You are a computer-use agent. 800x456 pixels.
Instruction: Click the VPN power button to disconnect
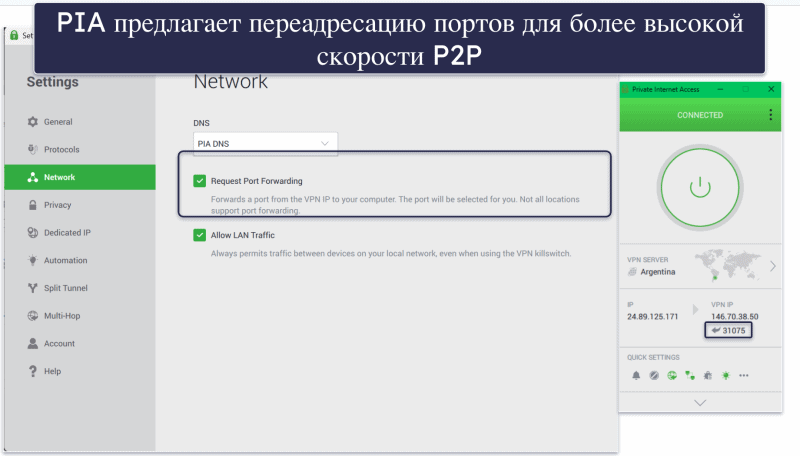coord(700,188)
